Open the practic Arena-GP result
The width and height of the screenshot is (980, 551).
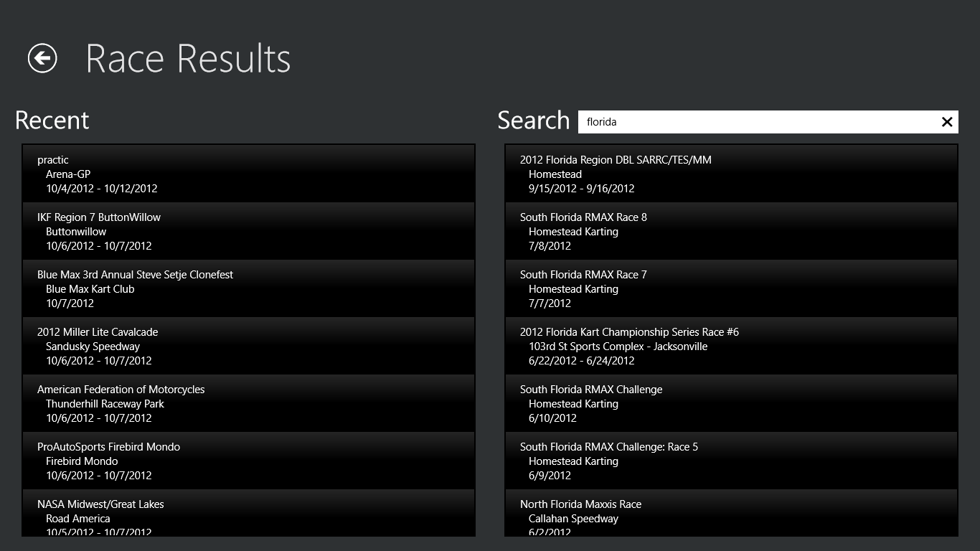pyautogui.click(x=248, y=173)
